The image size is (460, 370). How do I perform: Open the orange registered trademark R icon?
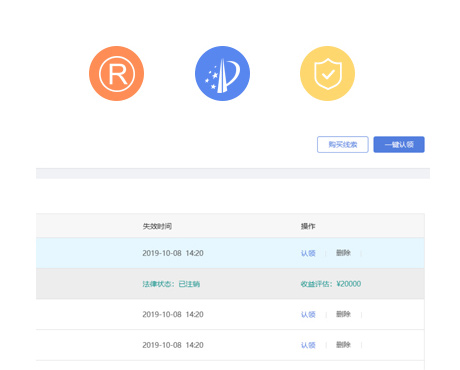pyautogui.click(x=116, y=73)
